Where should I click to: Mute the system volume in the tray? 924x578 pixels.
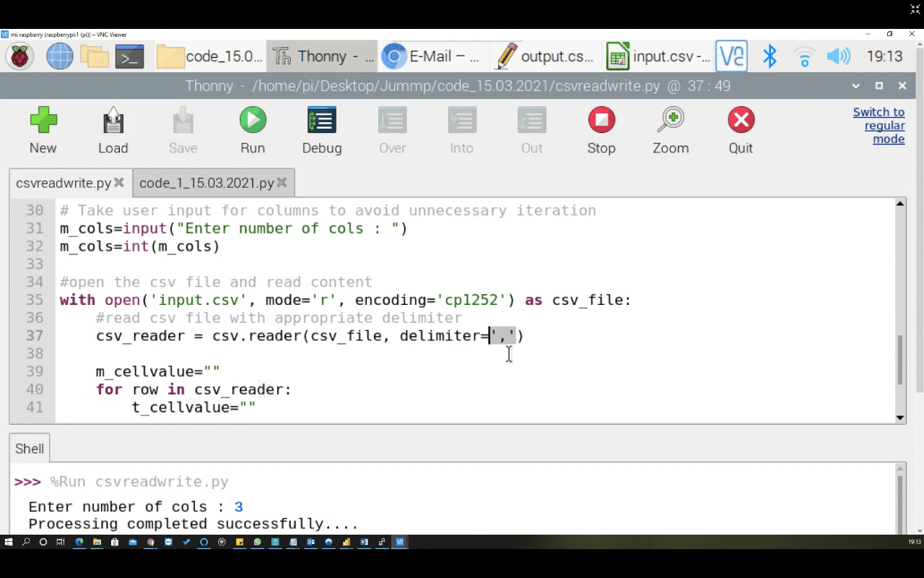coord(839,56)
